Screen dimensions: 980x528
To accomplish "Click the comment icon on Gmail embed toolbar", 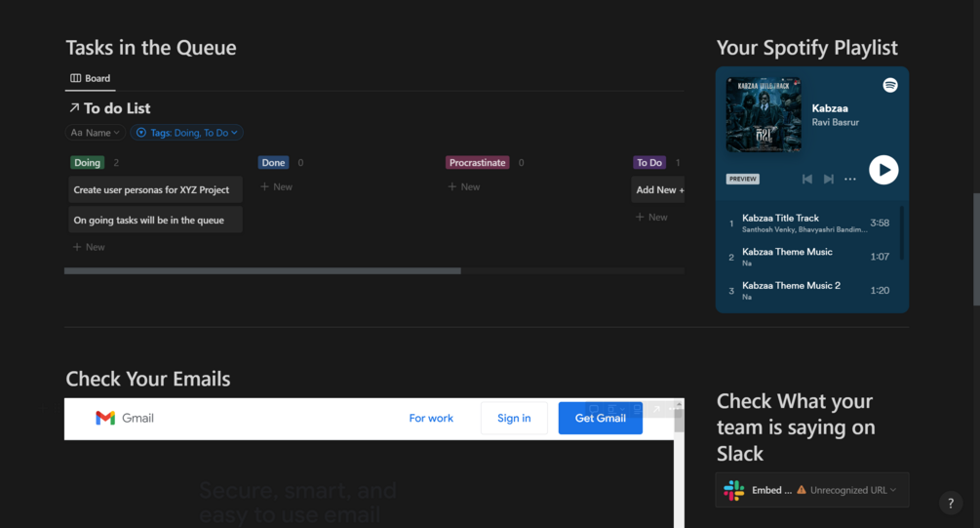I will click(x=595, y=409).
